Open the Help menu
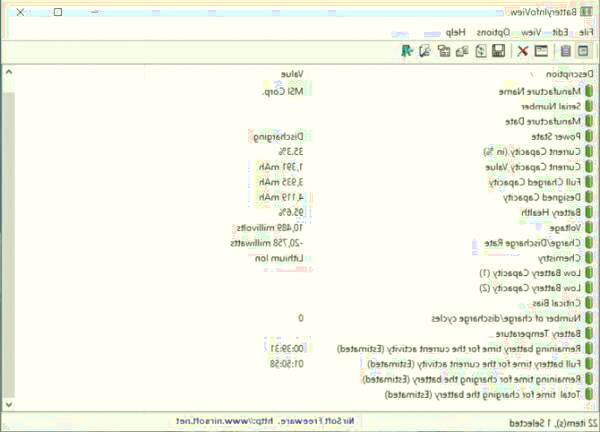Screen dimensions: 600x432 tap(457, 32)
